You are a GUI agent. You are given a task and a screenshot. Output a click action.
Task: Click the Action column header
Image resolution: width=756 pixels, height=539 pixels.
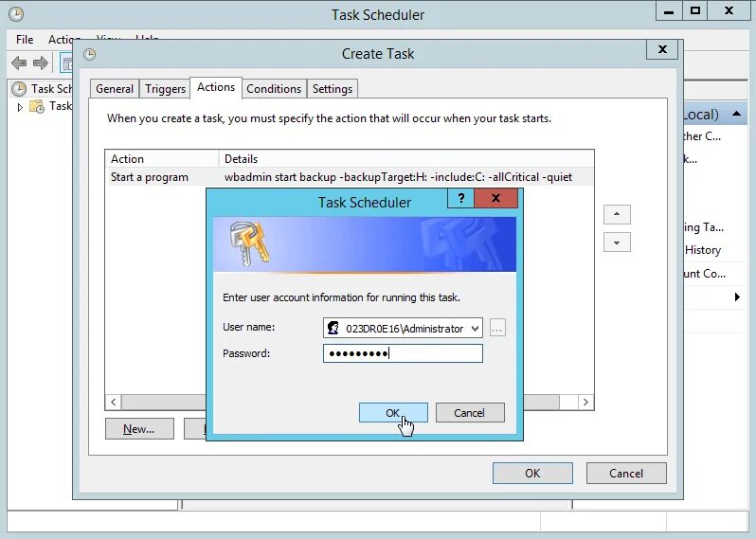point(163,158)
